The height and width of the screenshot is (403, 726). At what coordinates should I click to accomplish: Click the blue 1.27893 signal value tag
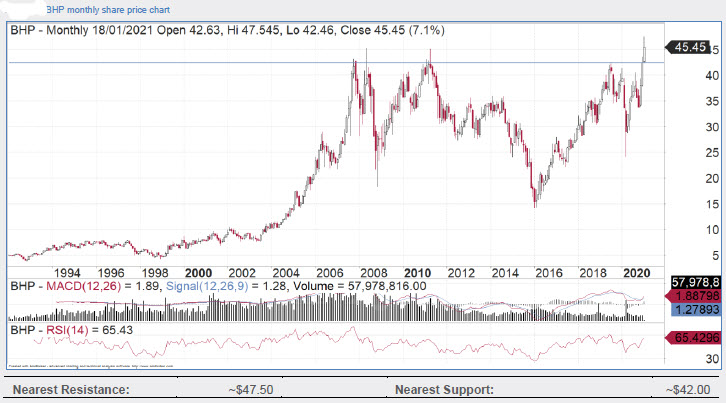click(692, 310)
